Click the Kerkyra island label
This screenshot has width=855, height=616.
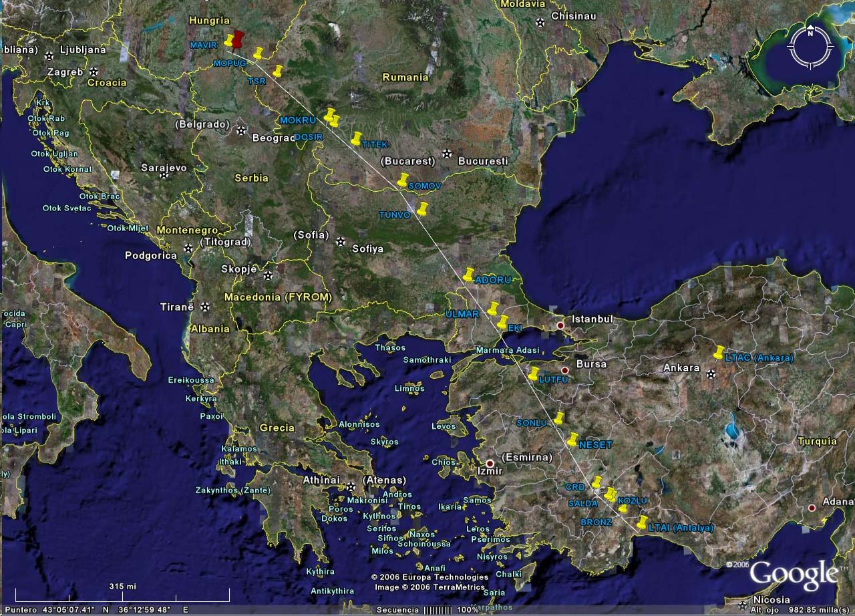201,398
